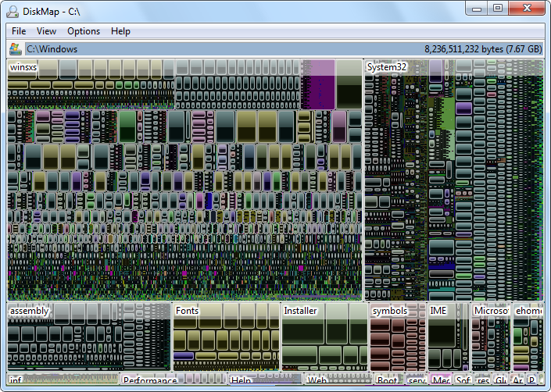Select the symbols folder block
Viewport: 551px width, 392px height.
pos(398,337)
